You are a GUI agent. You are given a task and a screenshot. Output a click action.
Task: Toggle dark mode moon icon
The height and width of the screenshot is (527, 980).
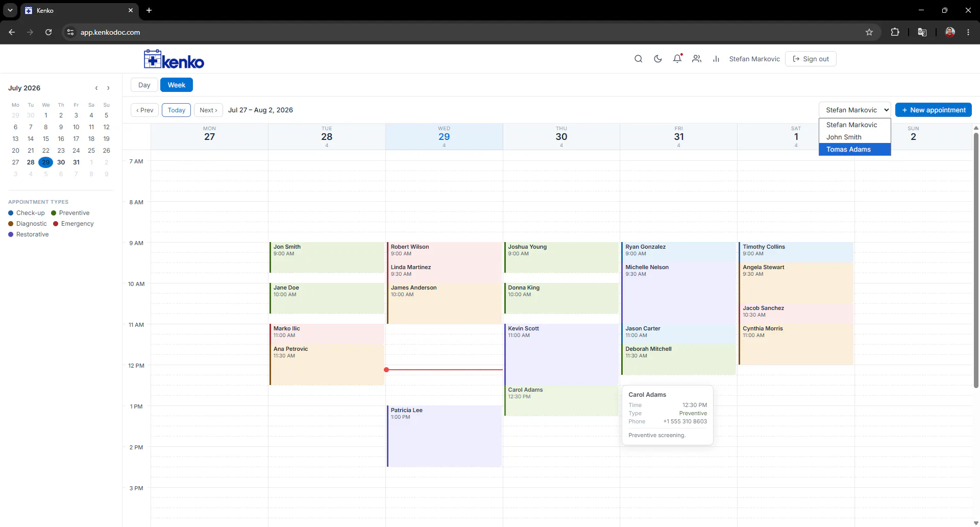pos(658,59)
